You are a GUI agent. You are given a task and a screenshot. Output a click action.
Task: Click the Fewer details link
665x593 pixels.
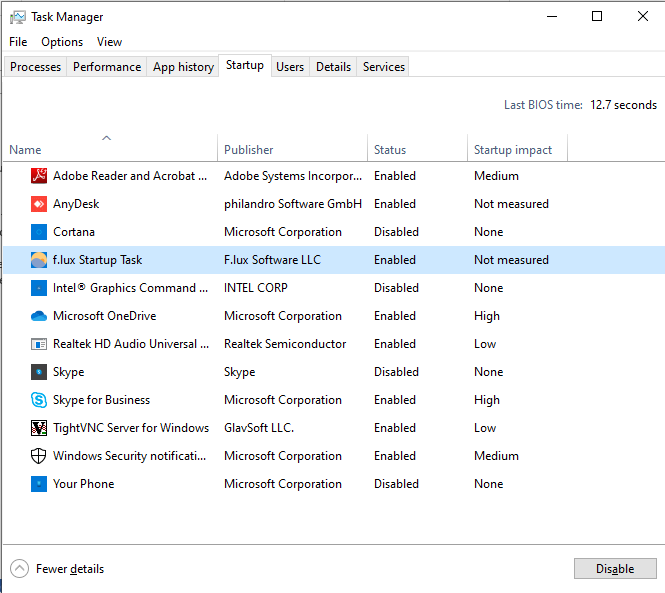pyautogui.click(x=70, y=568)
